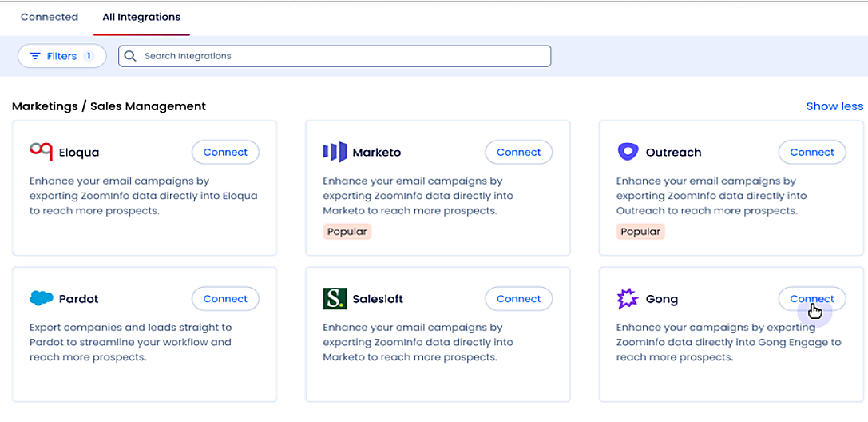Connect the Salesloft integration

519,298
